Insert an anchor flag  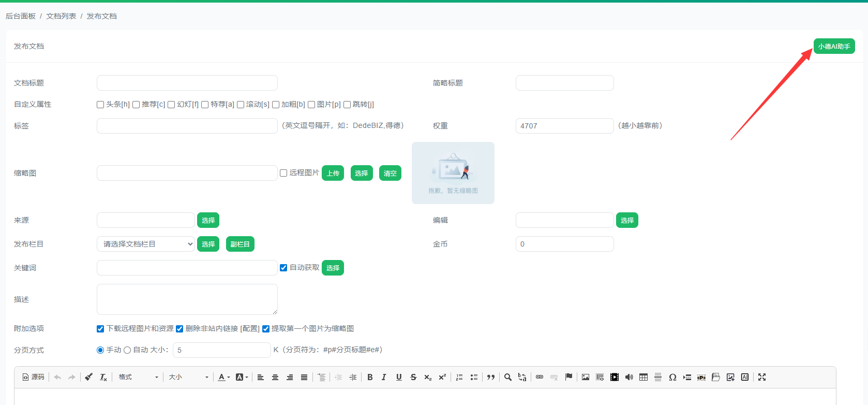pyautogui.click(x=568, y=377)
